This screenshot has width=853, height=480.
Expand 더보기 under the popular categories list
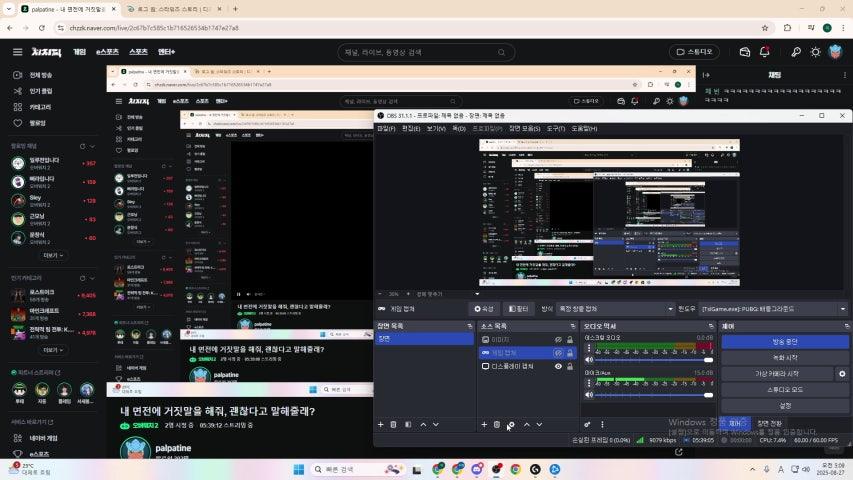coord(53,350)
